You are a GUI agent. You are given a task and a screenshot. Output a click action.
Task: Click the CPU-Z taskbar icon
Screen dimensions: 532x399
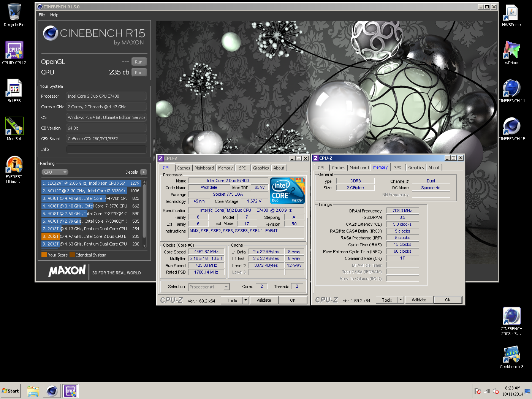[x=71, y=391]
